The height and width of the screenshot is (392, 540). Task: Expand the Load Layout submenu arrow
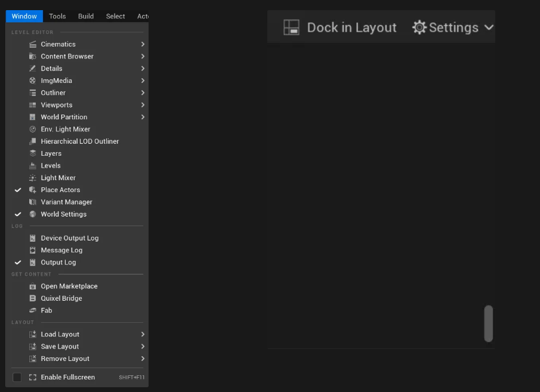click(143, 334)
